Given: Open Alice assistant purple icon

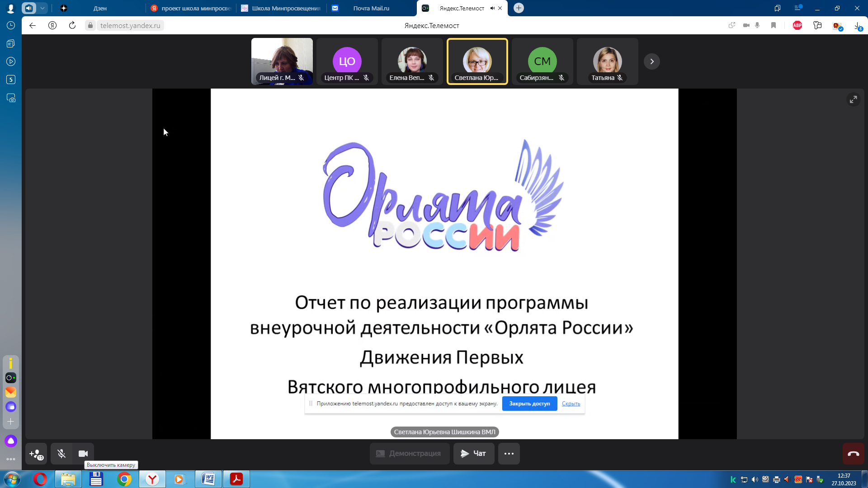Looking at the screenshot, I should 11,441.
